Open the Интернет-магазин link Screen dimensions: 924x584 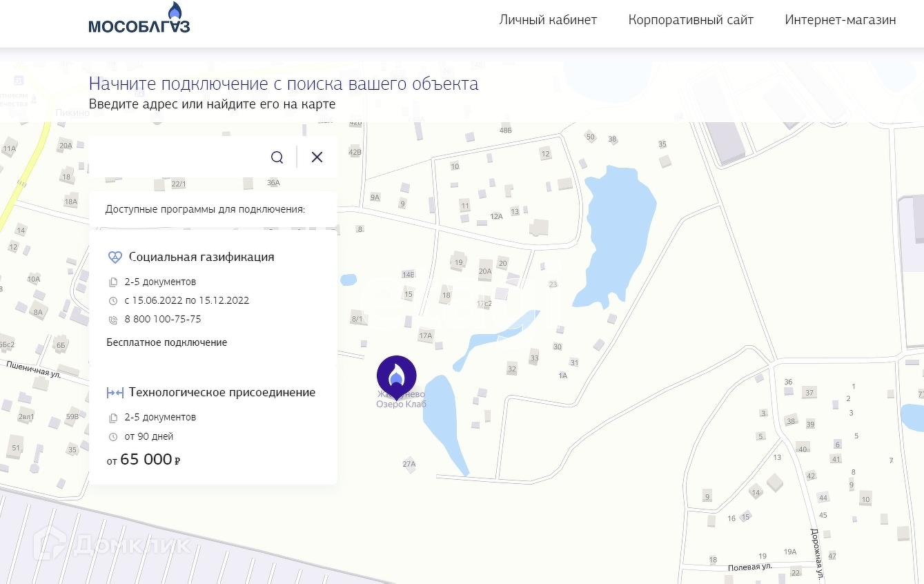pos(840,20)
